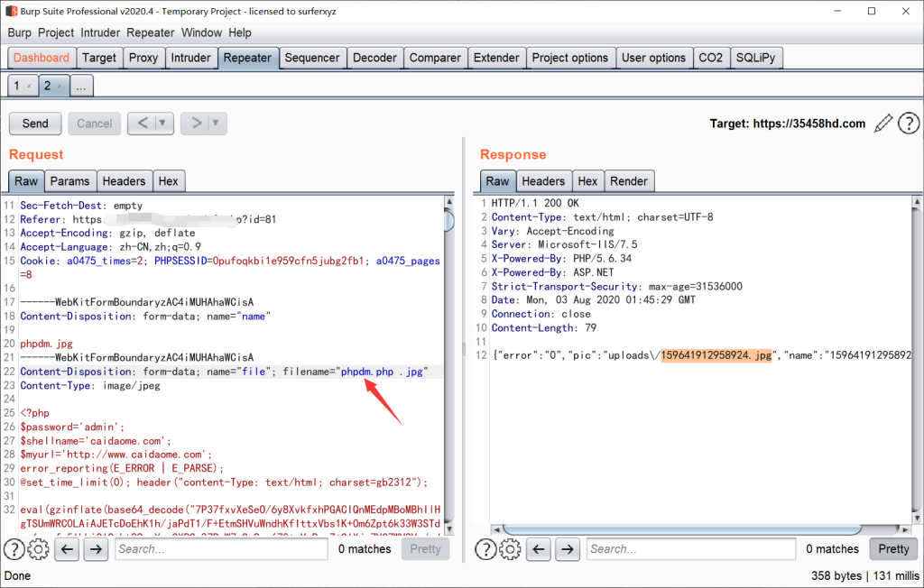The image size is (924, 588).
Task: Click Request scrollbar down arrow
Action: (449, 529)
